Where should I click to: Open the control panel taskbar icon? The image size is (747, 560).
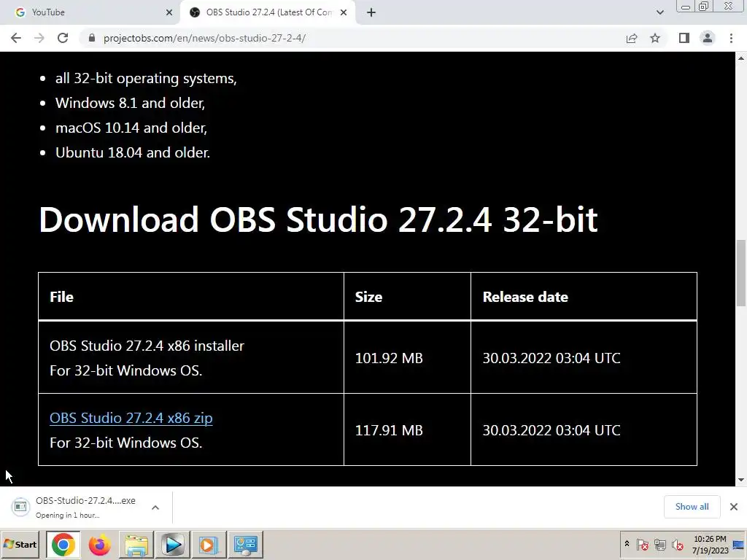(245, 544)
